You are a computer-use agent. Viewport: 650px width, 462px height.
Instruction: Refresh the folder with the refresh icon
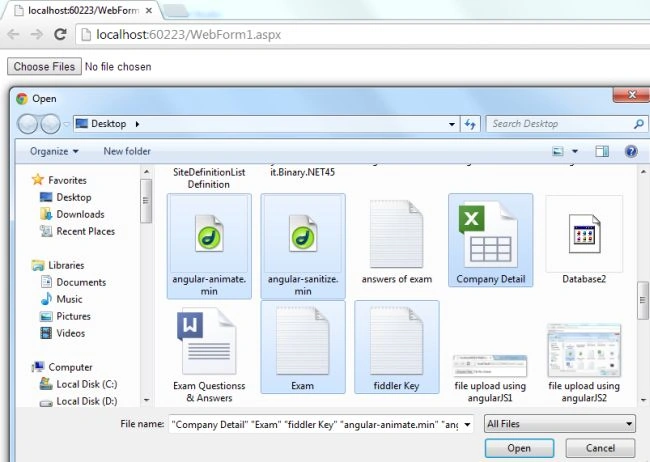tap(470, 124)
